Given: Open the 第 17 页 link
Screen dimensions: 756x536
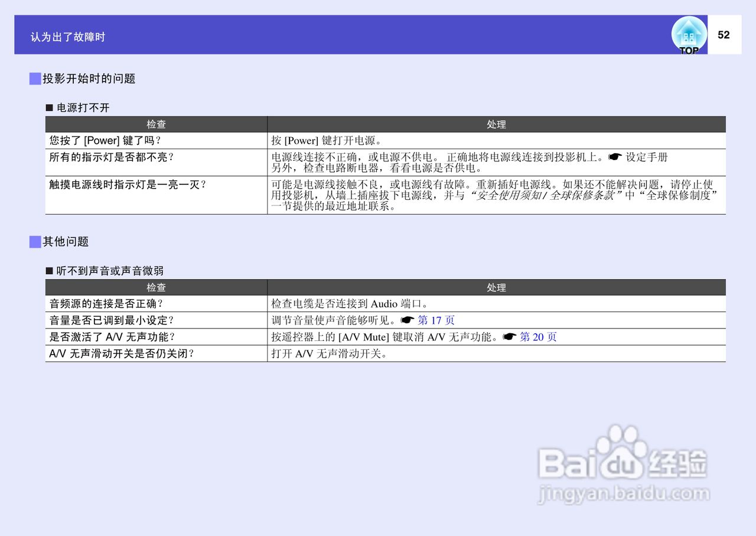Looking at the screenshot, I should tap(436, 320).
